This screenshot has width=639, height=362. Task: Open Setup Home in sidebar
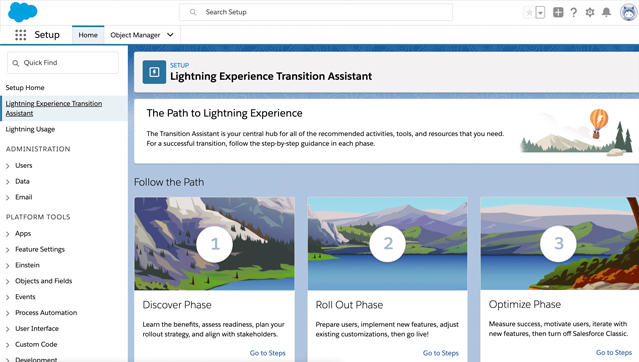click(25, 88)
